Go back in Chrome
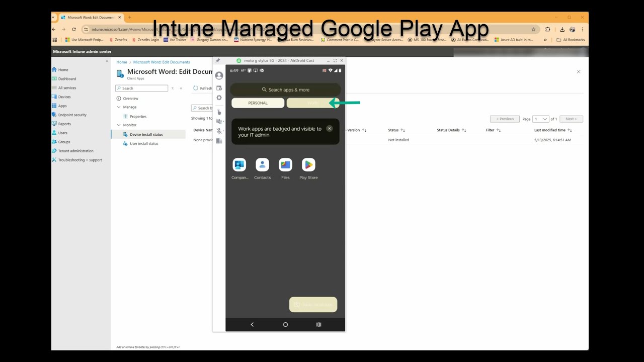644x362 pixels. 54,29
